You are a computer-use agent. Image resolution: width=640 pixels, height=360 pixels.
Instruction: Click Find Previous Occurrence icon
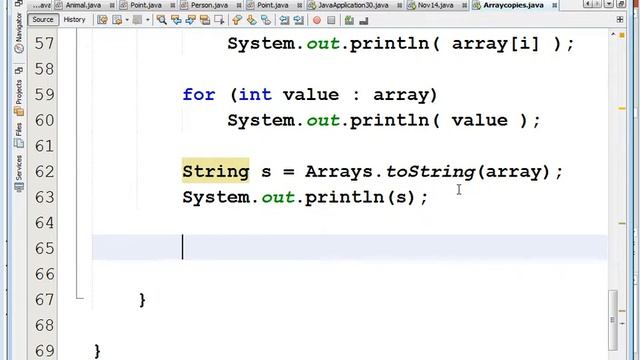tap(176, 20)
